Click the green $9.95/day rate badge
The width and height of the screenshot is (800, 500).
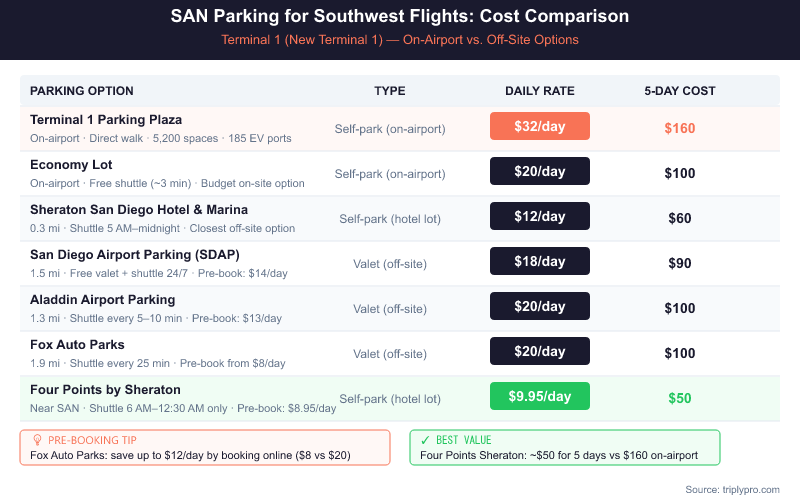(x=540, y=396)
